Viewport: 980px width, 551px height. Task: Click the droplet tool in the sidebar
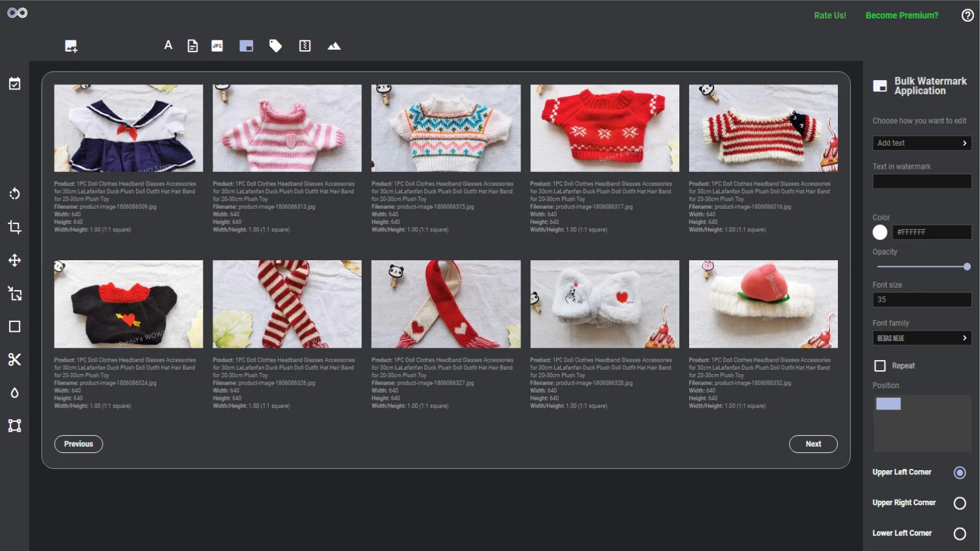tap(15, 392)
